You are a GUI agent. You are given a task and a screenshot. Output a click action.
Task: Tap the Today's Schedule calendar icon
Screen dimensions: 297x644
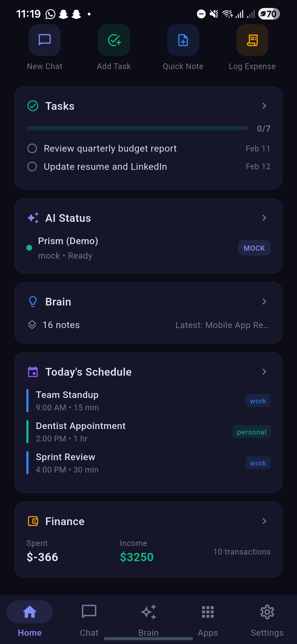[33, 372]
